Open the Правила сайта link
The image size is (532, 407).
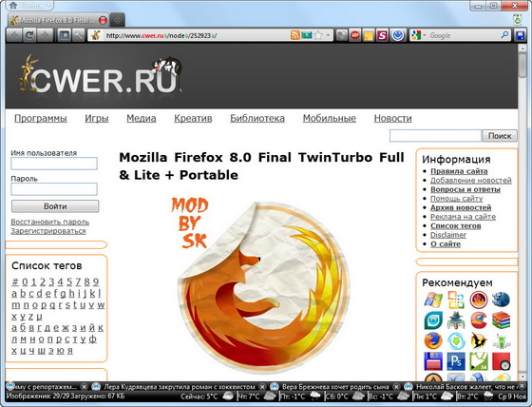pyautogui.click(x=459, y=171)
